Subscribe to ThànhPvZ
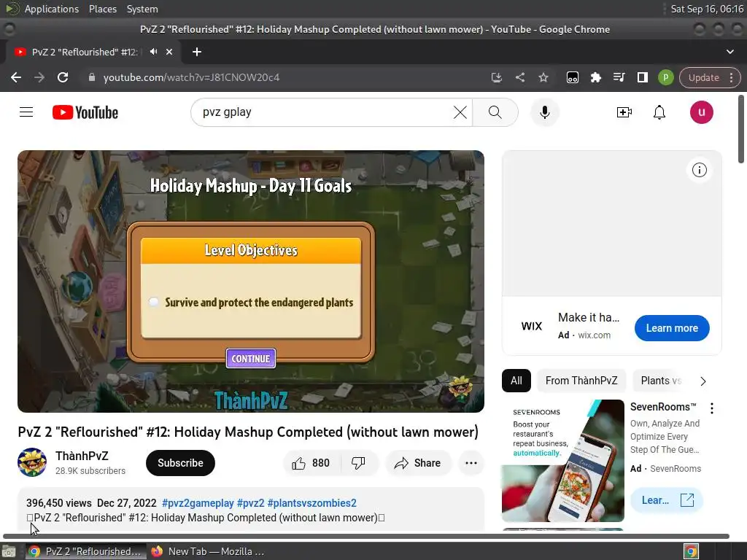Viewport: 747px width, 560px height. pyautogui.click(x=180, y=463)
